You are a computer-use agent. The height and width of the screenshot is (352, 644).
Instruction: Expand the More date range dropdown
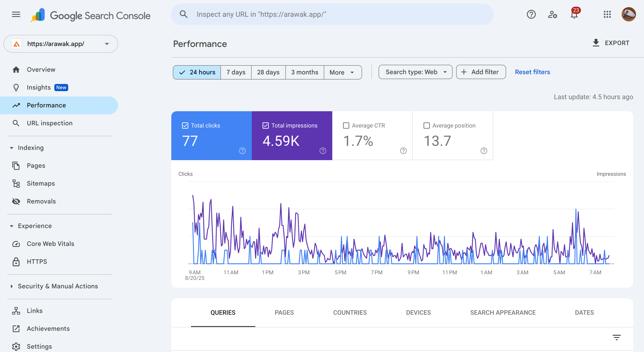tap(342, 72)
